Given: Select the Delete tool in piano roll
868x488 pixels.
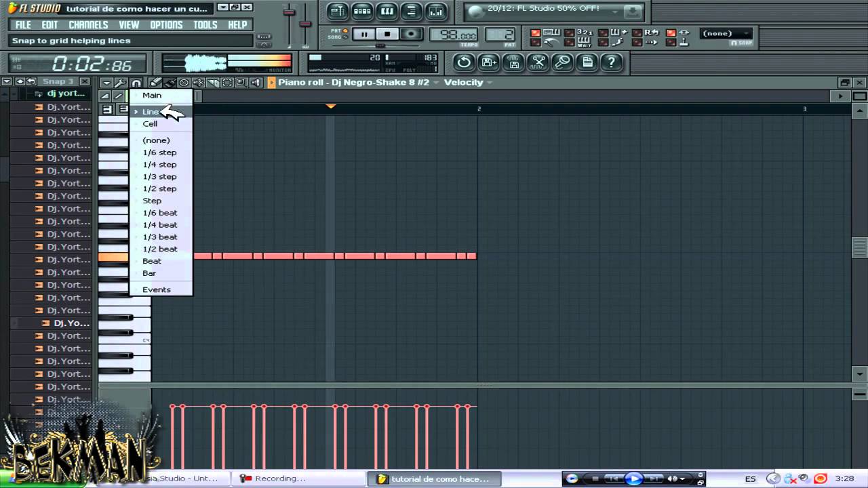Looking at the screenshot, I should point(184,83).
